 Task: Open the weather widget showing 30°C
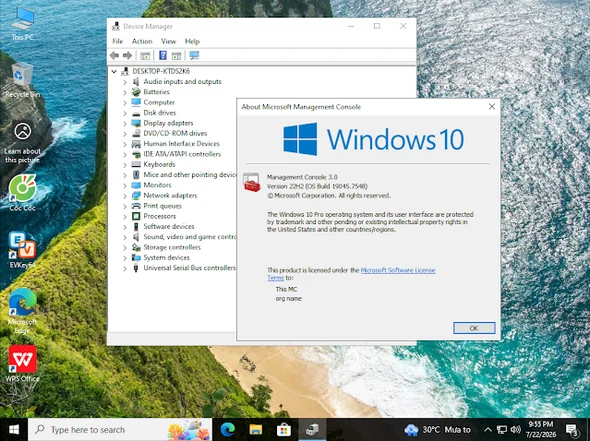click(x=438, y=429)
